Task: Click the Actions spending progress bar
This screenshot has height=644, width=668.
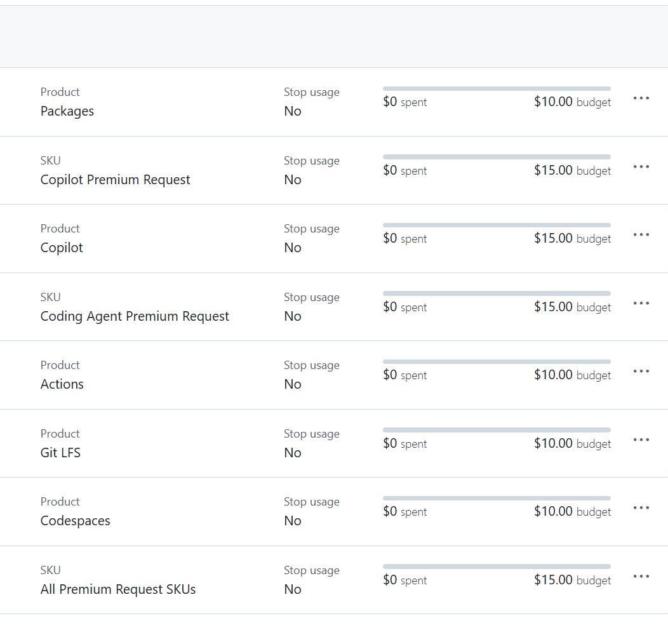Action: click(x=497, y=362)
